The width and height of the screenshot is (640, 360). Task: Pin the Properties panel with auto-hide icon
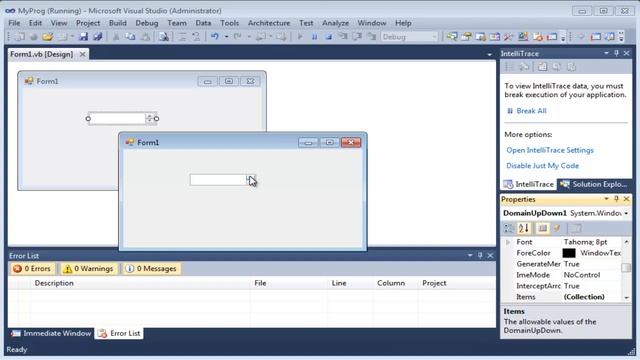(x=616, y=199)
